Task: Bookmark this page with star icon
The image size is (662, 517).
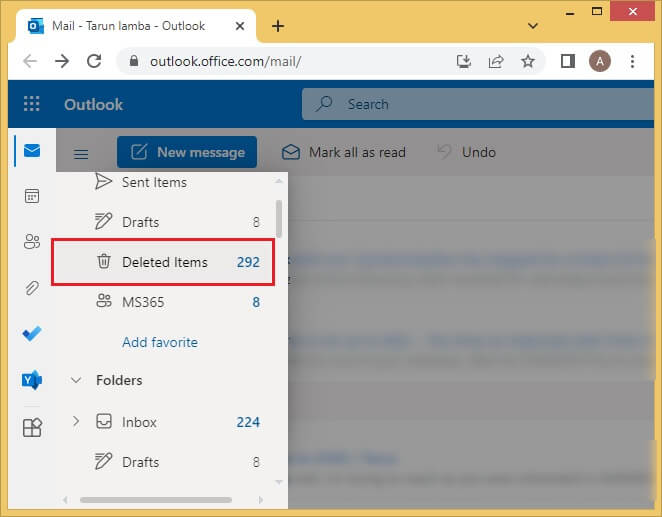Action: tap(528, 62)
